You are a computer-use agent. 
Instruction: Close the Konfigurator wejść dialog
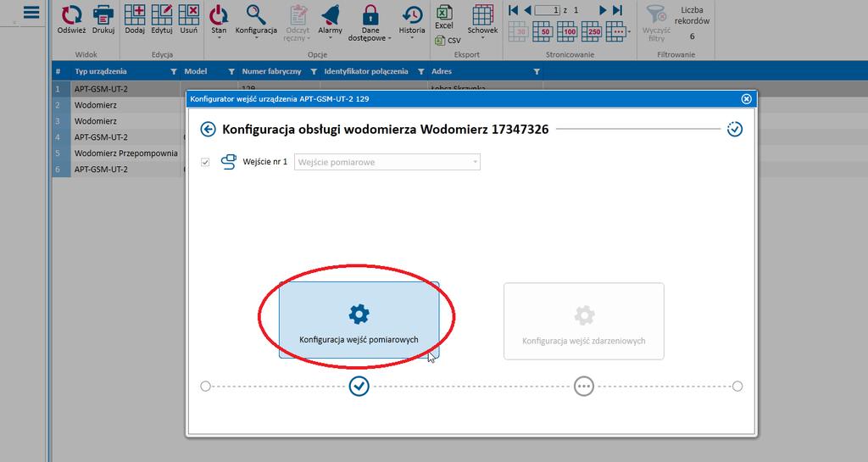pos(746,98)
